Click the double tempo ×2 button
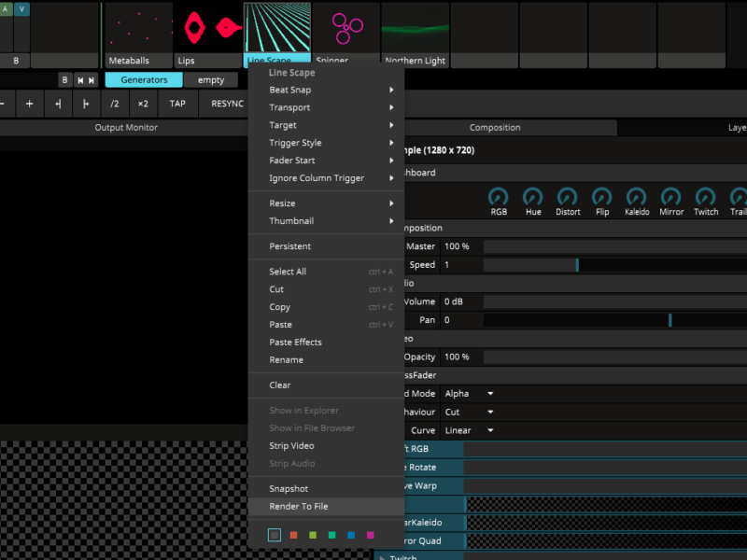The height and width of the screenshot is (560, 747). [143, 104]
